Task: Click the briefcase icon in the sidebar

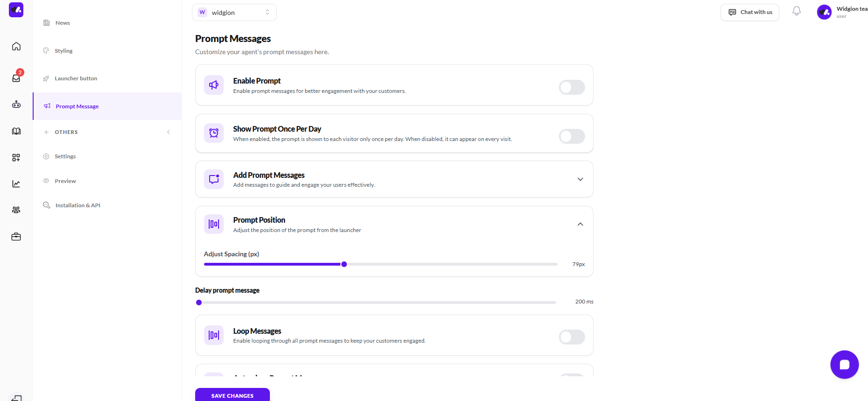Action: [16, 237]
